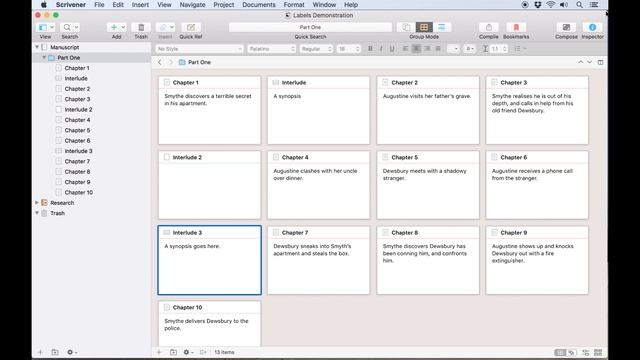Switch to Scrivenings group mode icon
This screenshot has width=640, height=360.
pos(406,27)
